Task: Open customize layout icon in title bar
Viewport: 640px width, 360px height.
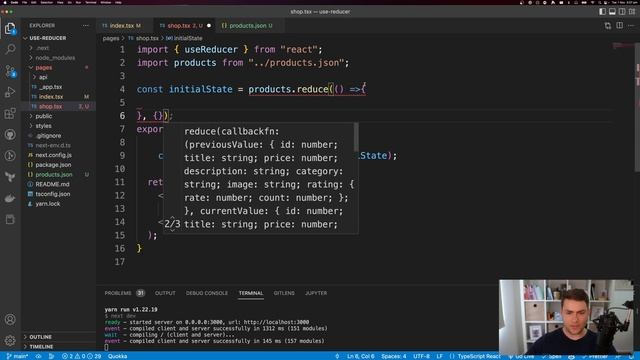Action: tap(632, 11)
